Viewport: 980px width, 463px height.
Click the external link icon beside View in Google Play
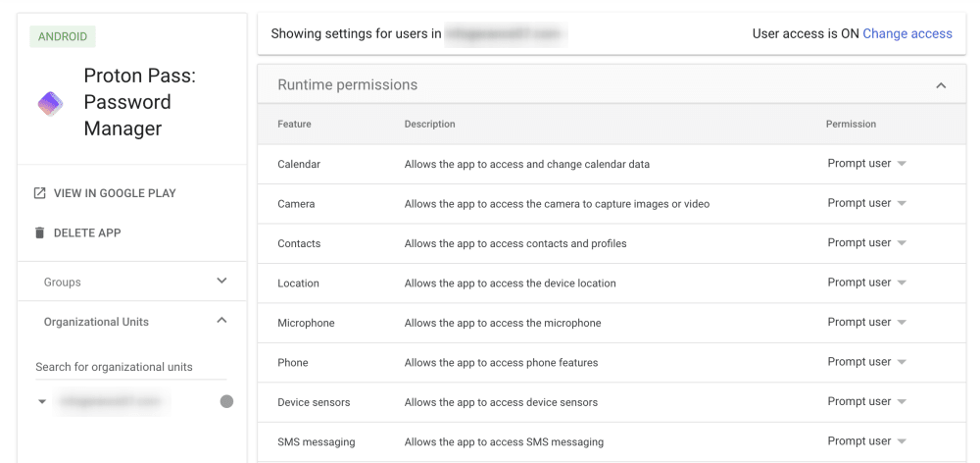click(39, 193)
